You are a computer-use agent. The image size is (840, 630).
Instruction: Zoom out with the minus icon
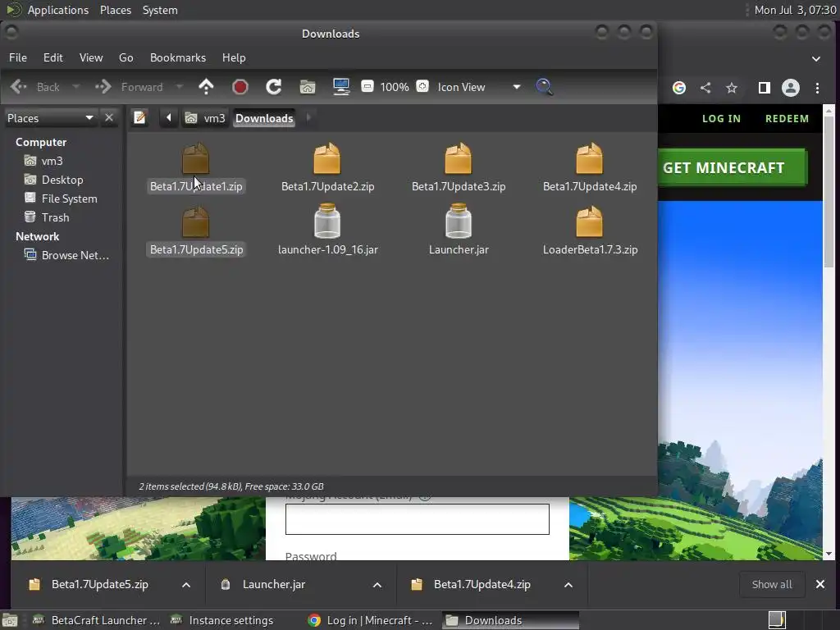click(x=367, y=86)
